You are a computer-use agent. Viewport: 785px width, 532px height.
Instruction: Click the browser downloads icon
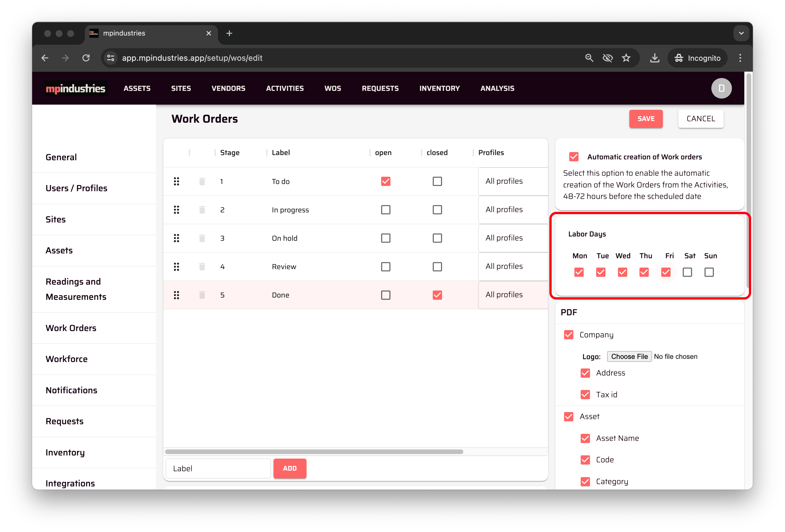654,58
